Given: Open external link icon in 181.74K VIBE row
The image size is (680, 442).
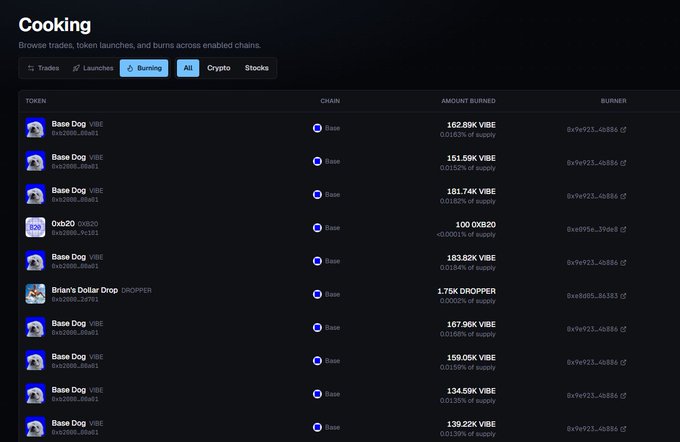Looking at the screenshot, I should (623, 196).
